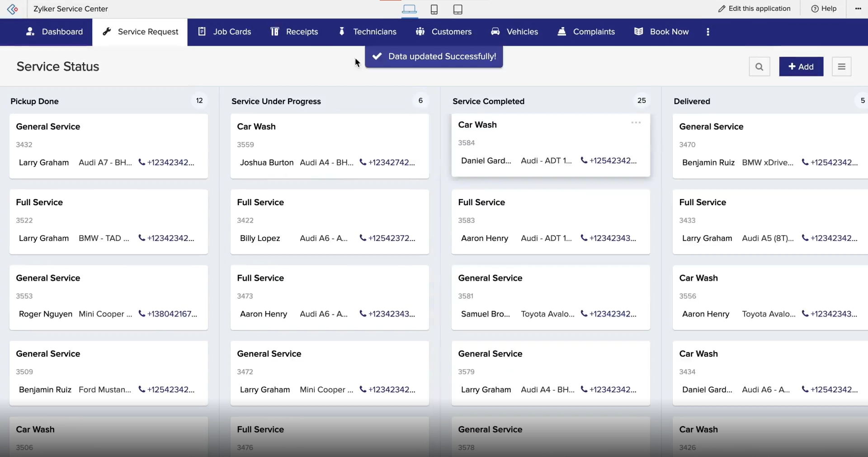This screenshot has height=457, width=868.
Task: Select job number 3553
Action: tap(24, 296)
